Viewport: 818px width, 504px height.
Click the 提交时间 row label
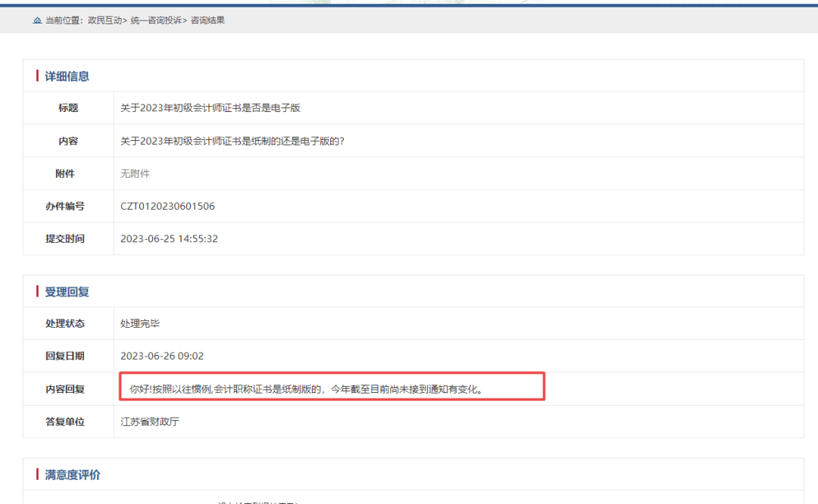pos(64,238)
